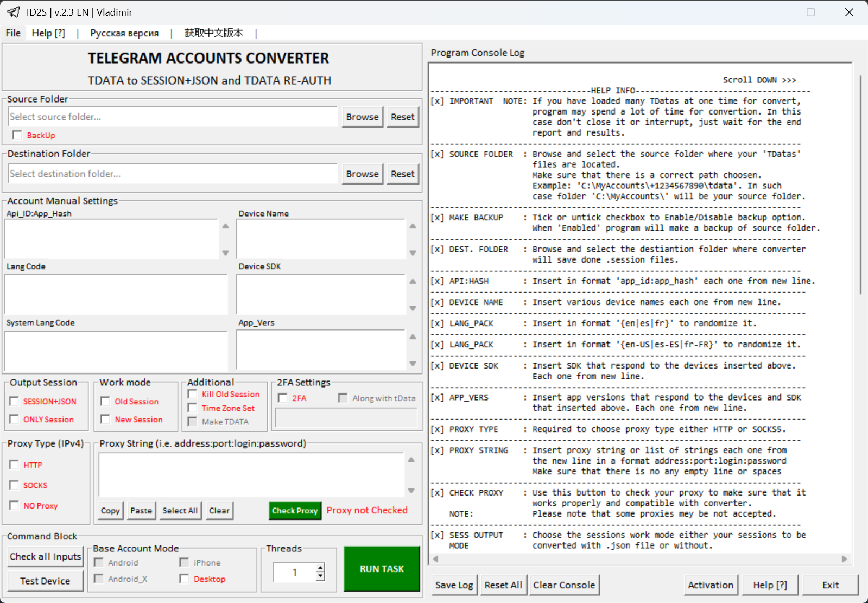Open the Help [?] menu
Image resolution: width=868 pixels, height=603 pixels.
pos(48,33)
